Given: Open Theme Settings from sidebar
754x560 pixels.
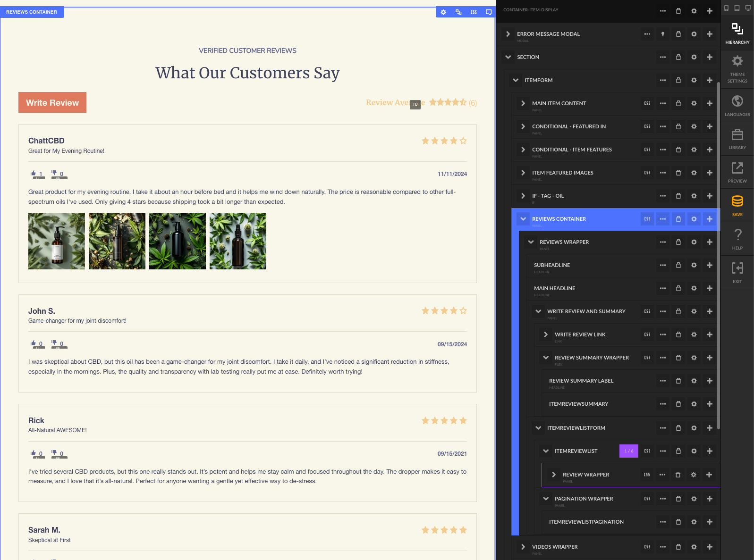Looking at the screenshot, I should point(737,69).
